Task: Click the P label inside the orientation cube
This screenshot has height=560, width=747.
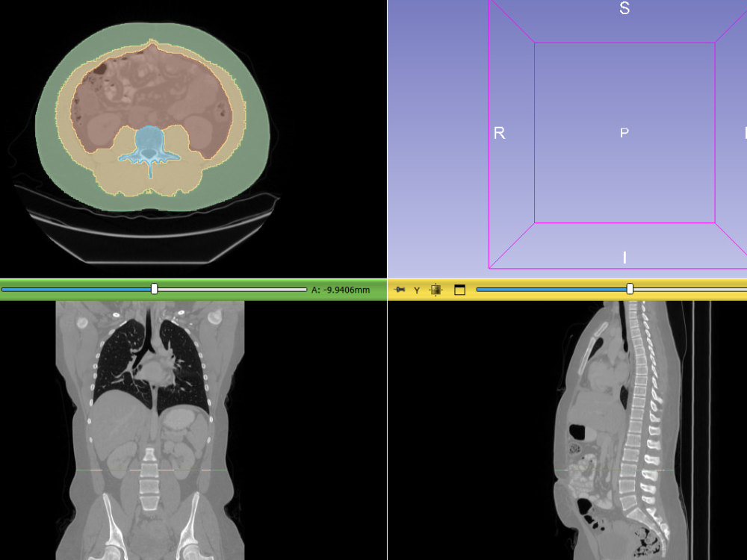Action: [x=624, y=134]
